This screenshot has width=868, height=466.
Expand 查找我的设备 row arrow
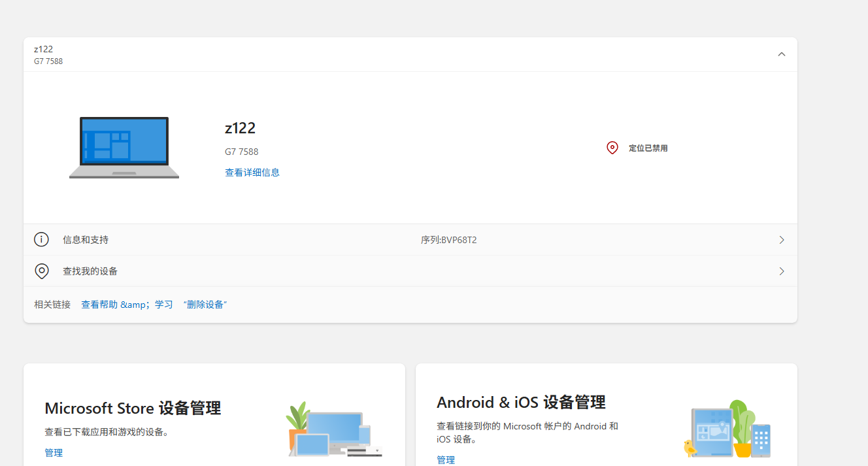782,271
